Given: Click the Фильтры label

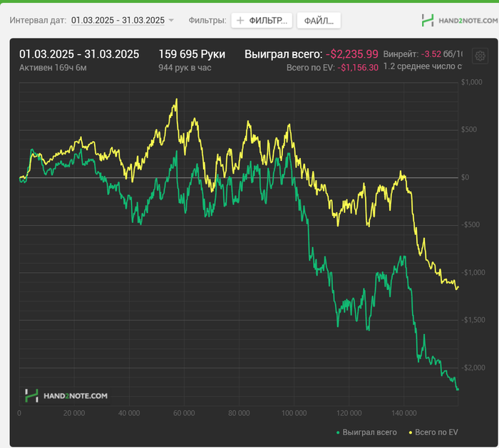Looking at the screenshot, I should click(x=207, y=21).
